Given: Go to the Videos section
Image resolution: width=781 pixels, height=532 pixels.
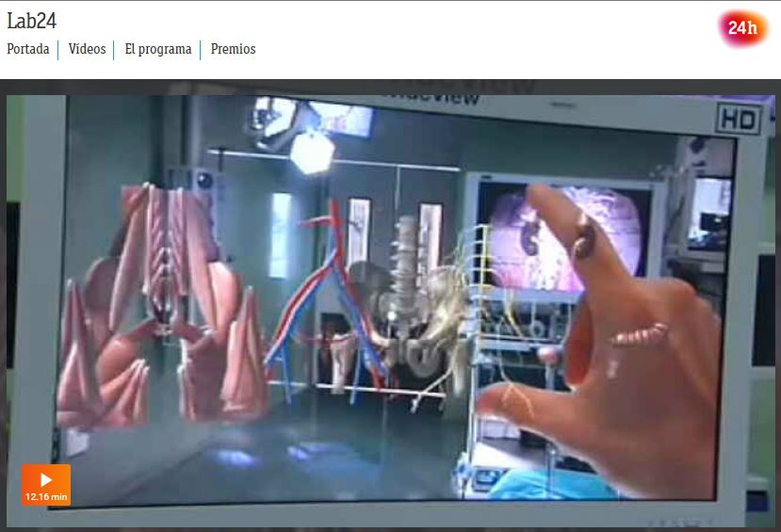Looking at the screenshot, I should (87, 49).
